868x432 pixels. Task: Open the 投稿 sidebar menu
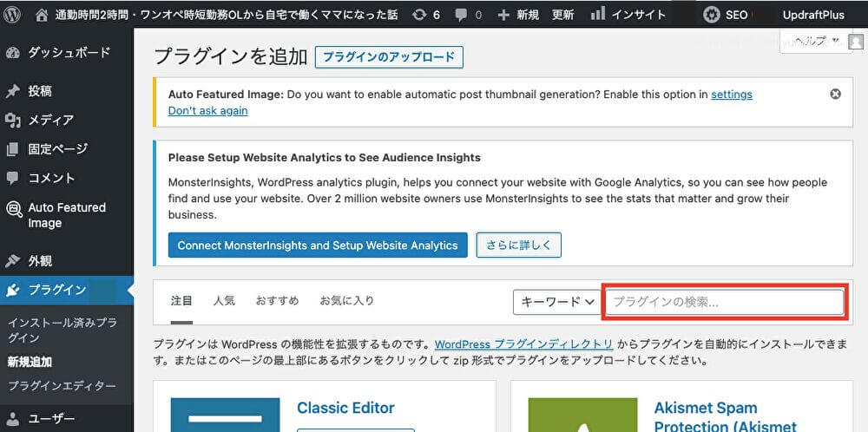tap(40, 91)
